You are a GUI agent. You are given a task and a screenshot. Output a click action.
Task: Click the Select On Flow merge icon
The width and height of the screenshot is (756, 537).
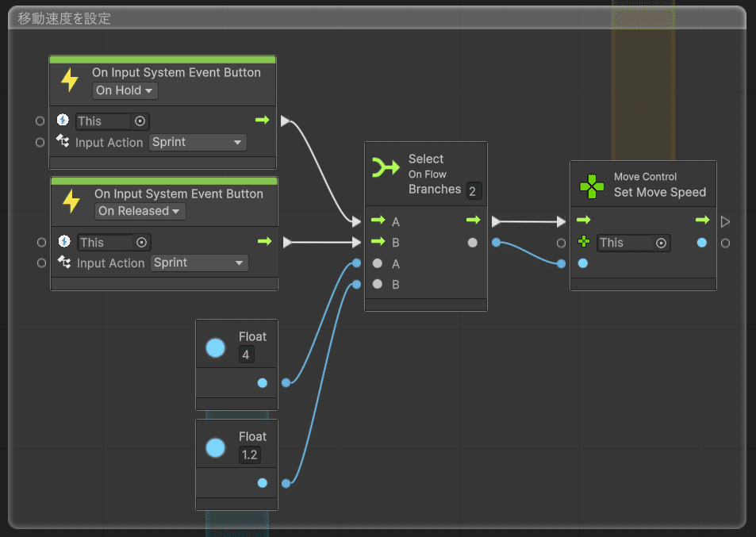(386, 167)
